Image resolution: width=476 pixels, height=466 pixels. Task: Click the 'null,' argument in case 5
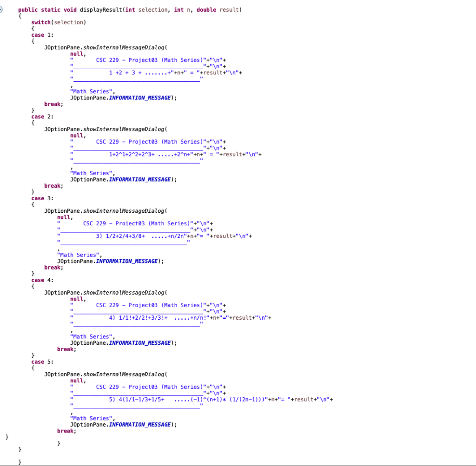click(78, 381)
